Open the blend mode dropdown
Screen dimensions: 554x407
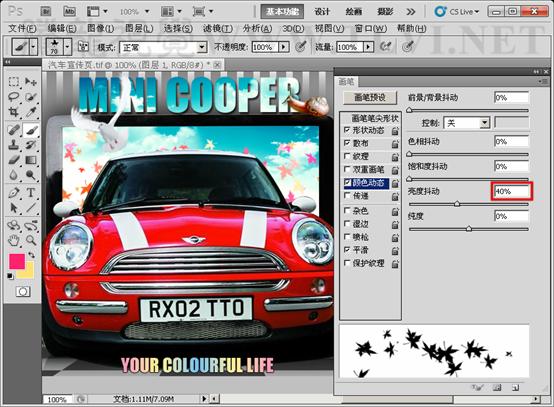[x=202, y=47]
